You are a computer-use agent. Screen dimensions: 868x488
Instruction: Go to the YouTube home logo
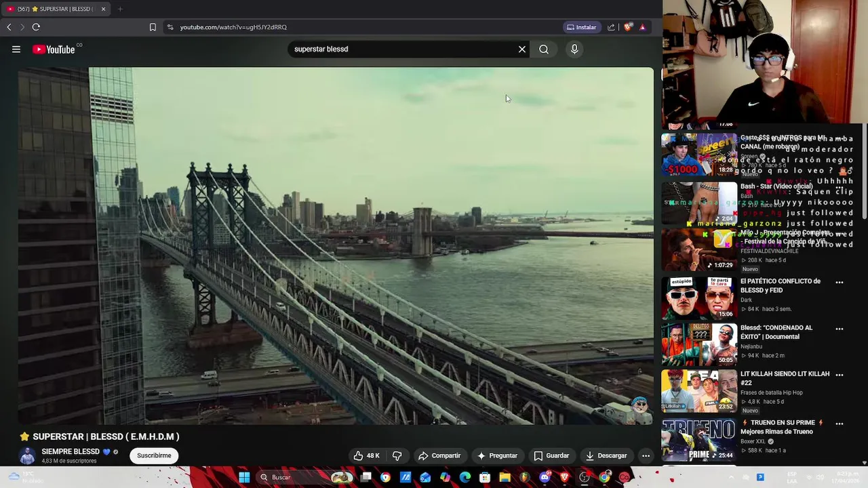point(54,49)
